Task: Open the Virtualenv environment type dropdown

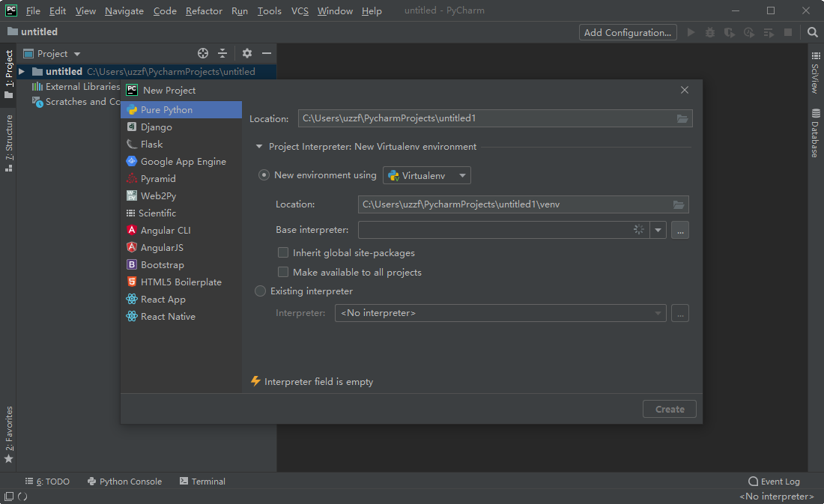Action: (x=427, y=175)
